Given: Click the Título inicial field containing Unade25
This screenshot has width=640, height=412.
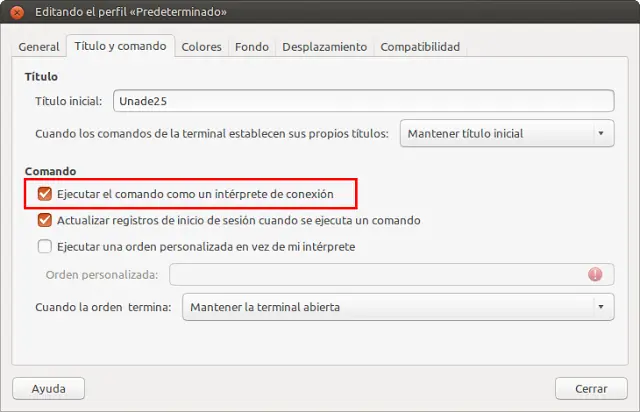Looking at the screenshot, I should (364, 101).
